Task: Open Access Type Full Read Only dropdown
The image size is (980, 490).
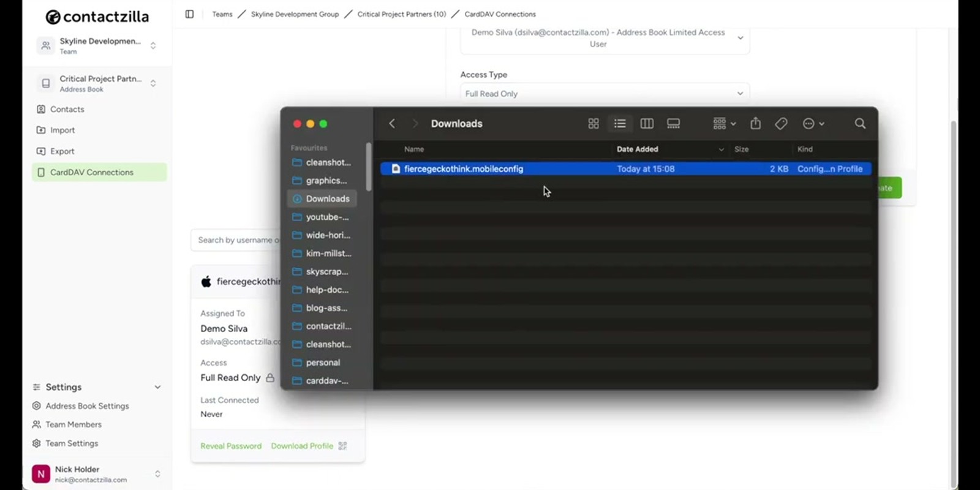Action: coord(605,94)
